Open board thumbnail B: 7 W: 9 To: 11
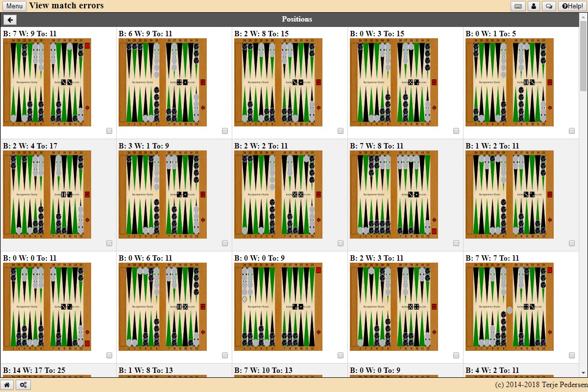 point(47,82)
